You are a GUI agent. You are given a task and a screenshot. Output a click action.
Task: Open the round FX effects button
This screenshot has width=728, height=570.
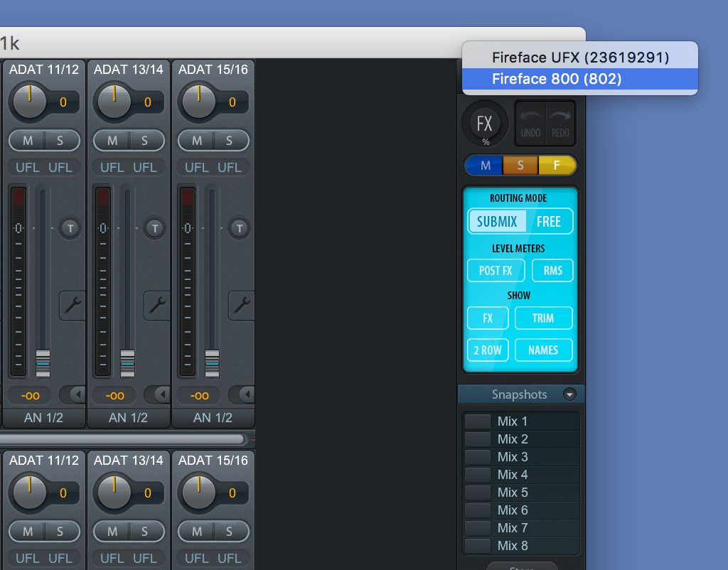tap(485, 124)
